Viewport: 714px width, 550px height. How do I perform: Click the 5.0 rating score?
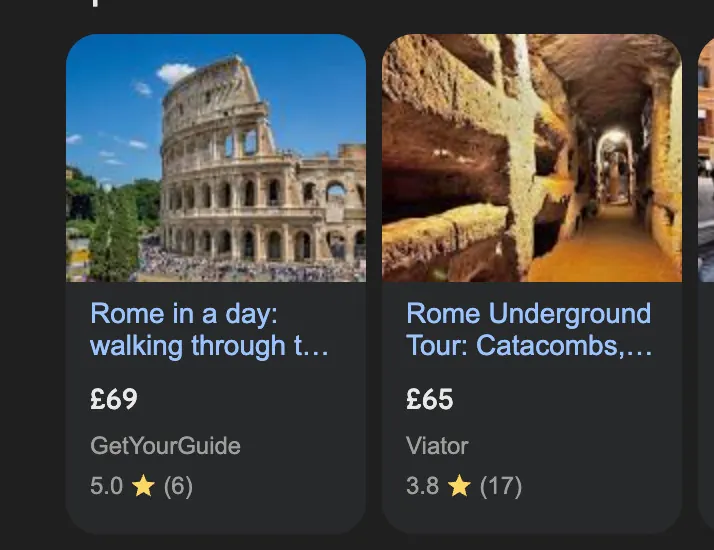point(106,487)
